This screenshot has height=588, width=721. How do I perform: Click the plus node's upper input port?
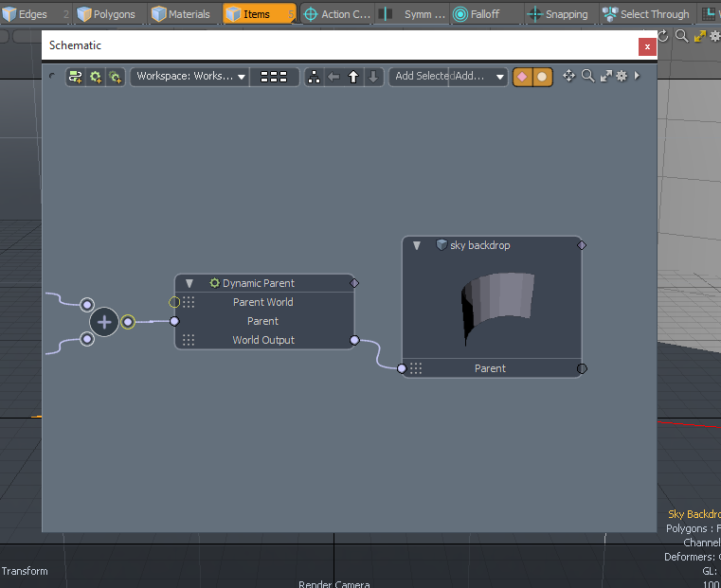(x=87, y=305)
